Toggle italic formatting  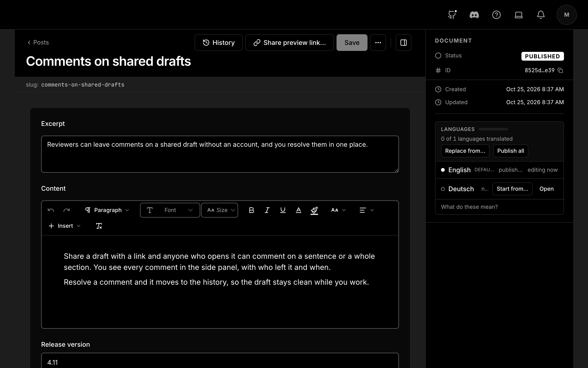[x=267, y=210]
